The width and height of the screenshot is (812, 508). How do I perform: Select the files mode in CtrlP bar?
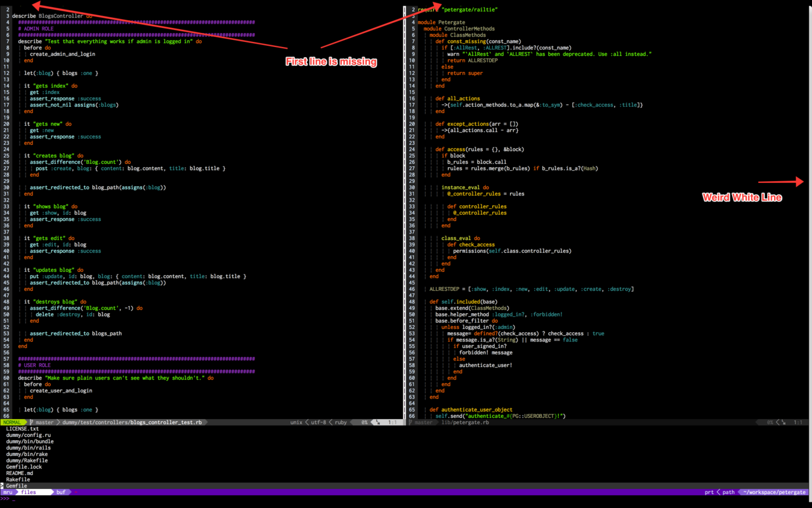click(x=29, y=492)
